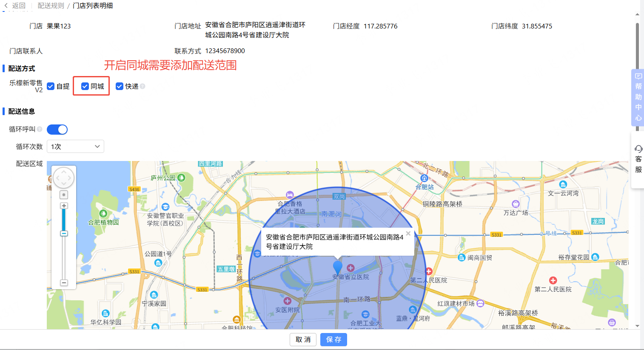
Task: Click the contact number 12345678900
Action: pos(225,51)
